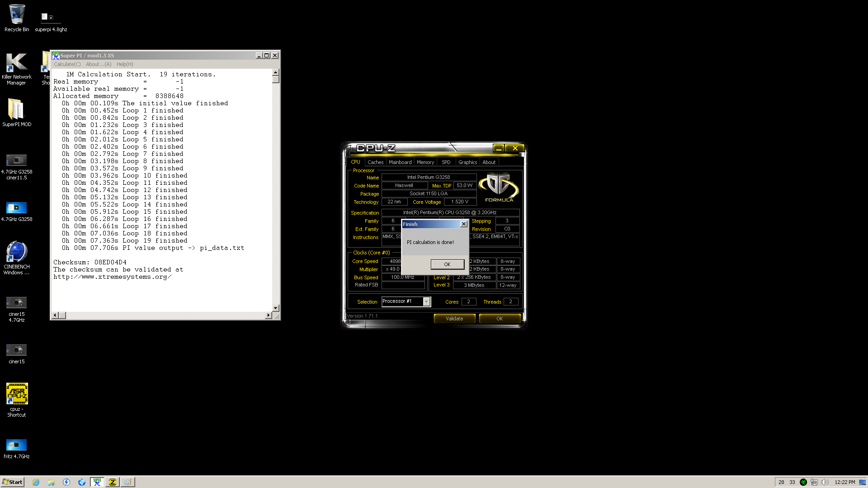Open the 4.7GHz G3258 ciner11.5 image
868x488 pixels.
[17, 167]
